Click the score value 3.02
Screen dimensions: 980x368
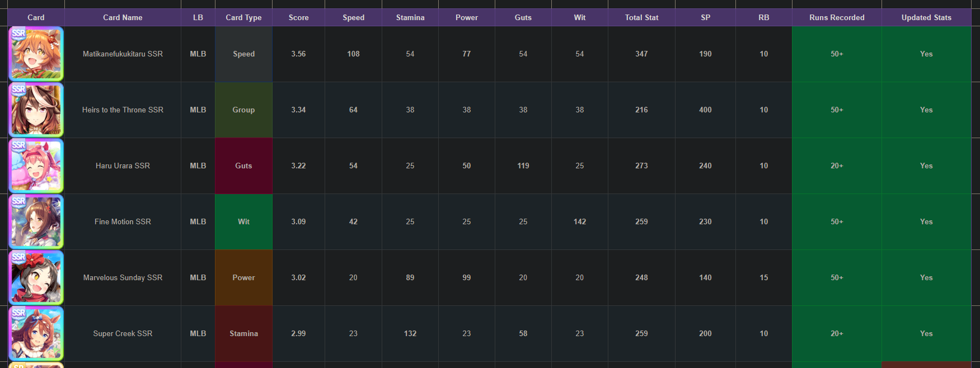(x=298, y=278)
